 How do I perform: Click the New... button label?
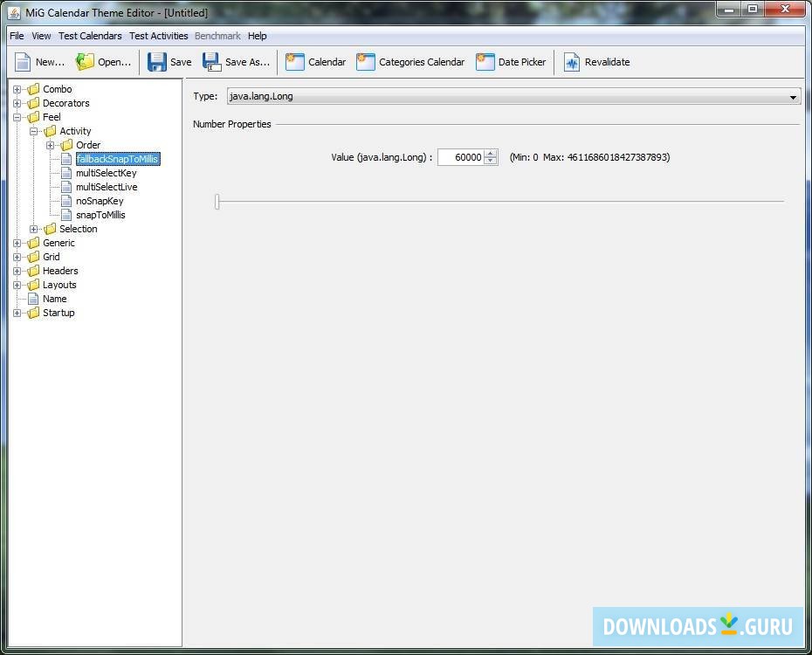coord(51,62)
